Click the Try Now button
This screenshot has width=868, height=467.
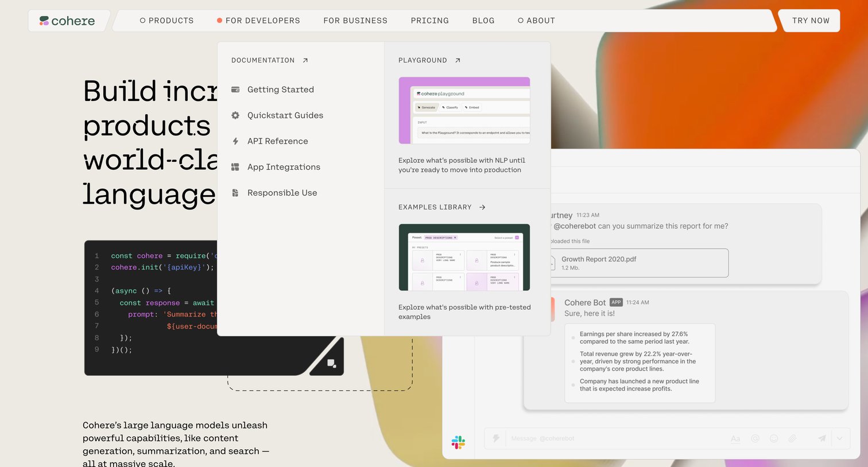coord(811,21)
